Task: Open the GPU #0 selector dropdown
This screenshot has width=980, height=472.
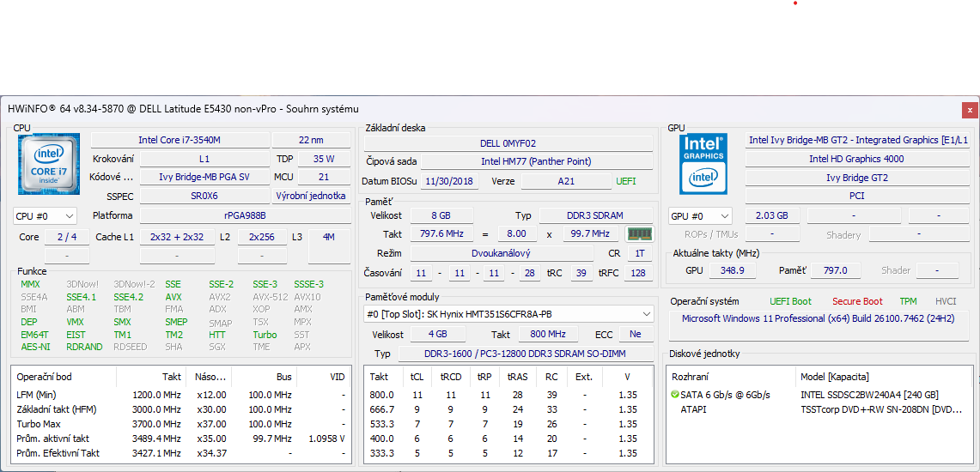Action: click(x=700, y=216)
